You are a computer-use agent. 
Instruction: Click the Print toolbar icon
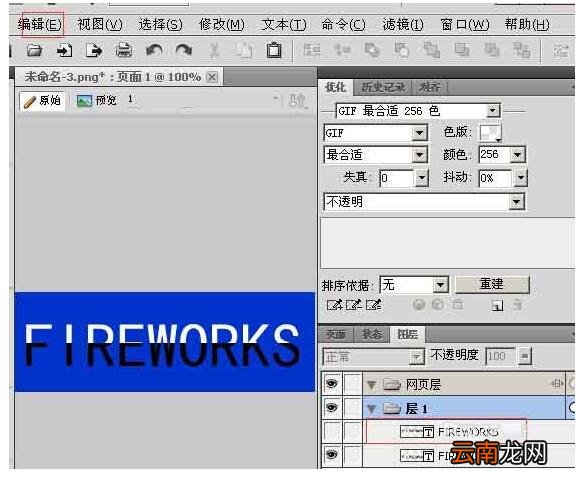(124, 50)
